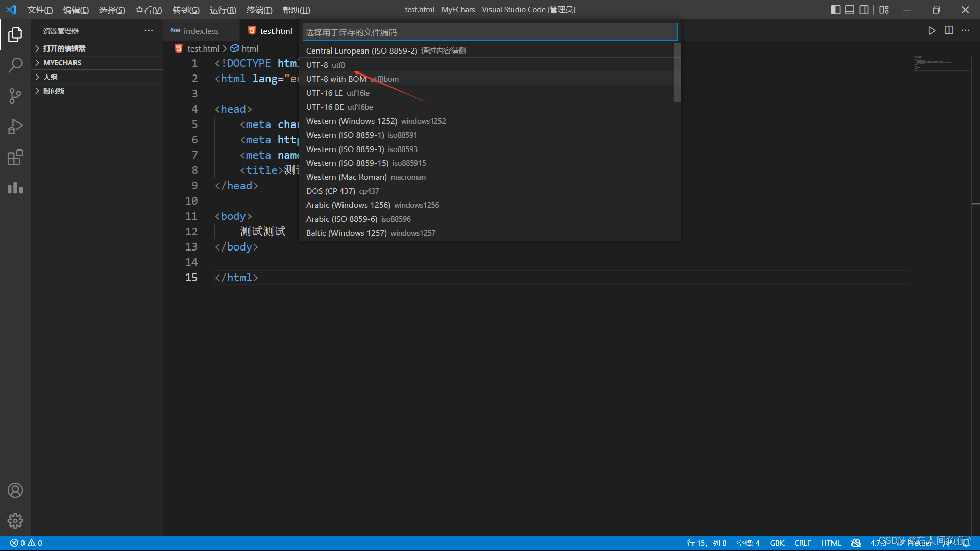This screenshot has width=980, height=551.
Task: Click test.html in breadcrumb
Action: pyautogui.click(x=203, y=48)
